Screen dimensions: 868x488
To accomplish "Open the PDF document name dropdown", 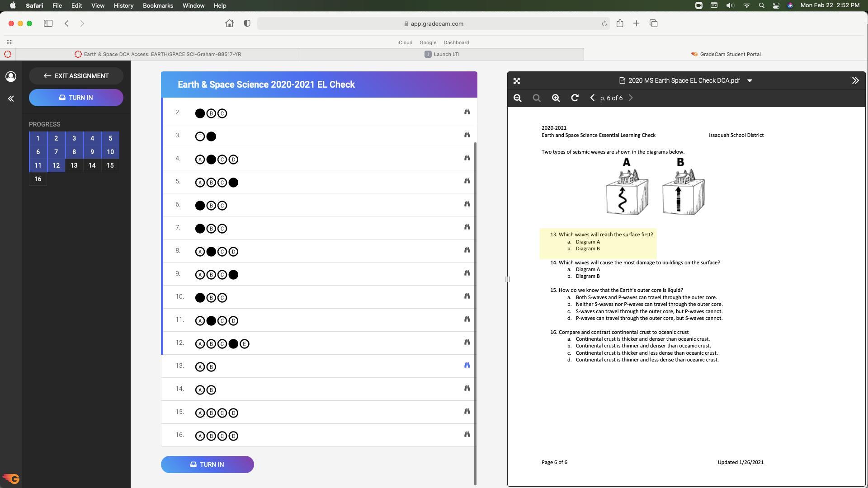I will coord(750,80).
